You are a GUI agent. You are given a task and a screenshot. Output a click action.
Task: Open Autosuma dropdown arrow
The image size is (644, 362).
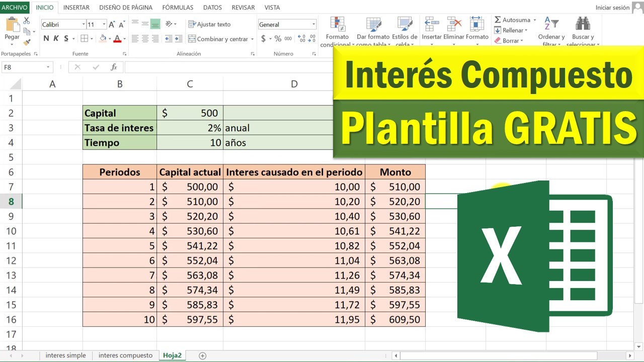[534, 20]
